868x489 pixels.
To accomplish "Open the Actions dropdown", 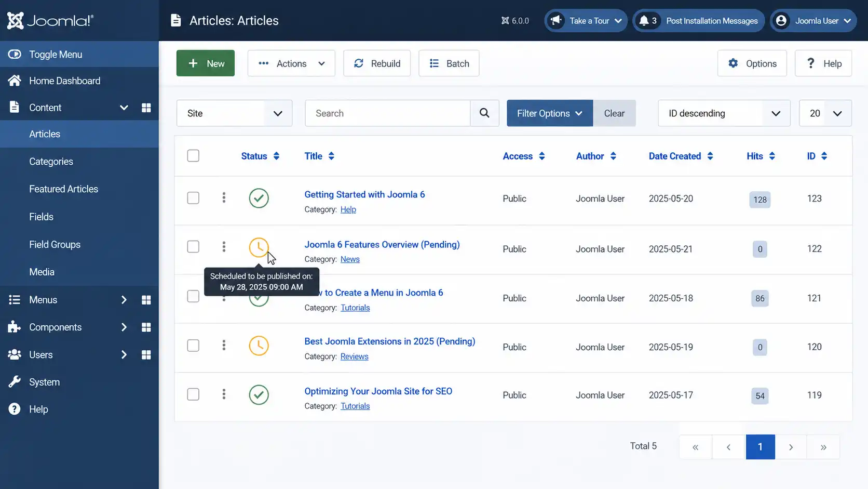I will click(x=291, y=63).
